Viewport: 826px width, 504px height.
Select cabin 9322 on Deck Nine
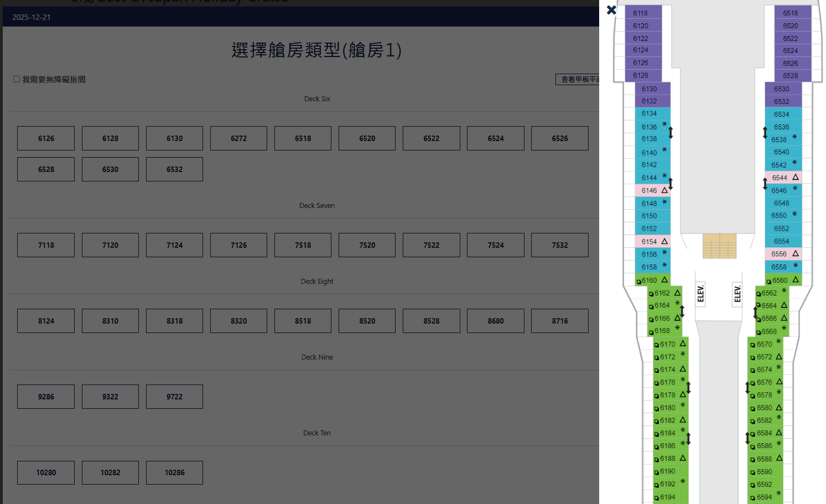(x=110, y=397)
